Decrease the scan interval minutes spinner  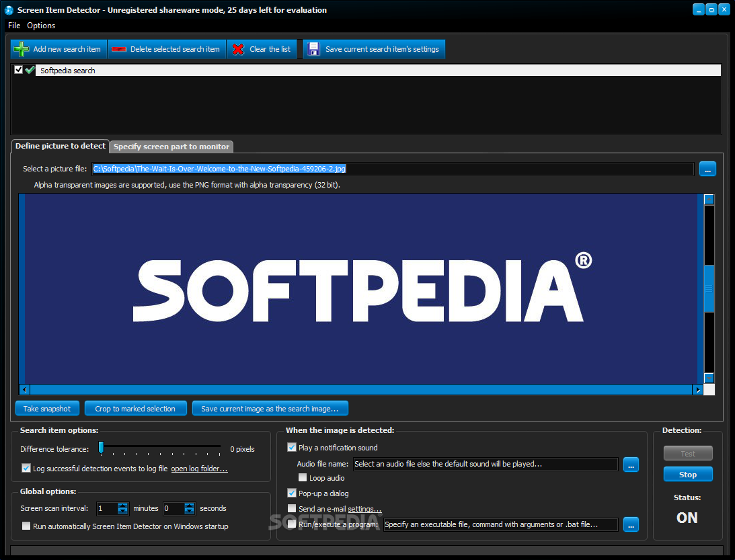click(123, 512)
